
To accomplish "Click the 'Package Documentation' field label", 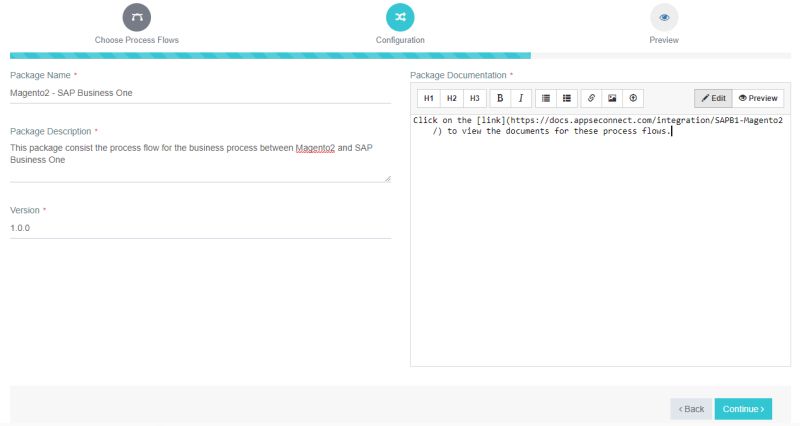I will pos(458,75).
